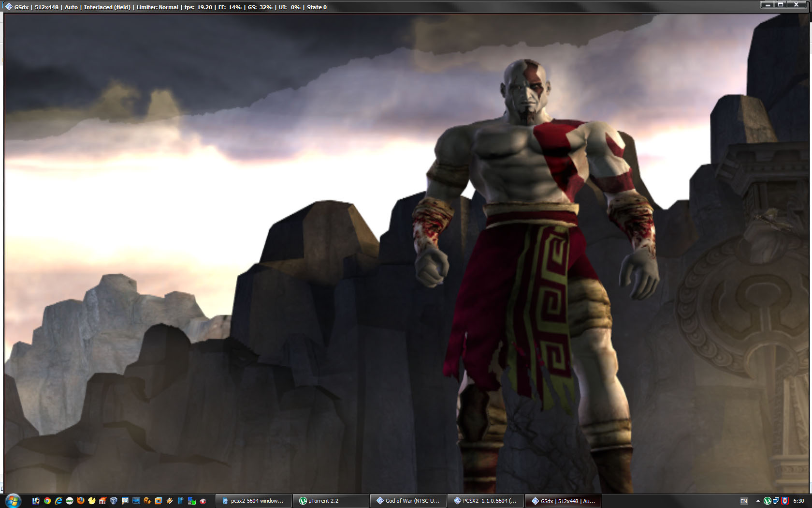Switch to the God of War taskbar window
812x508 pixels.
pyautogui.click(x=408, y=501)
